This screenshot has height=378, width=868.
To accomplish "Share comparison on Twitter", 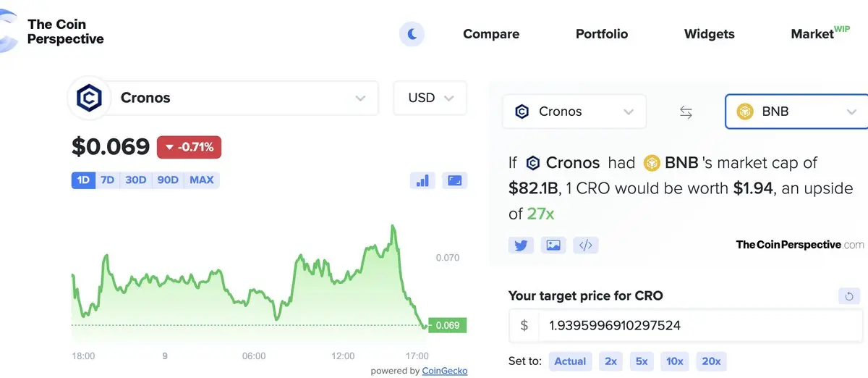I will coord(521,245).
